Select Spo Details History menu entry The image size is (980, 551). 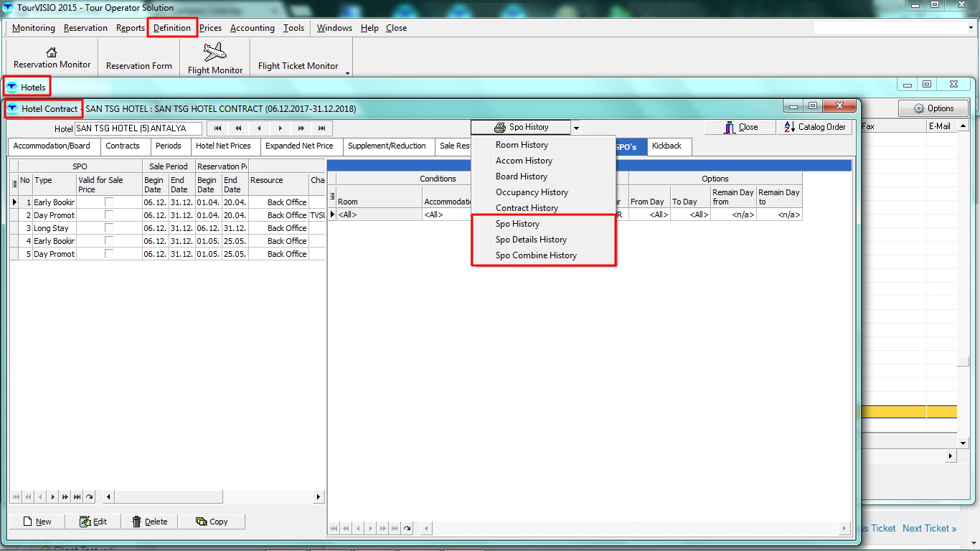[x=531, y=240]
